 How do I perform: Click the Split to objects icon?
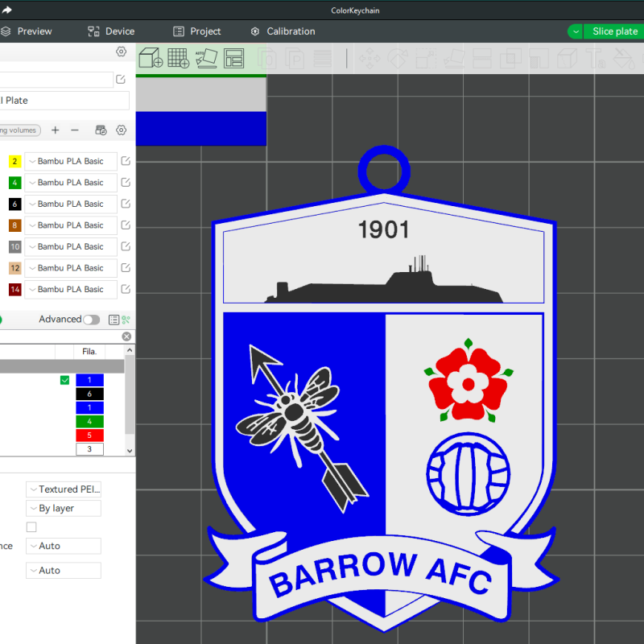(267, 58)
